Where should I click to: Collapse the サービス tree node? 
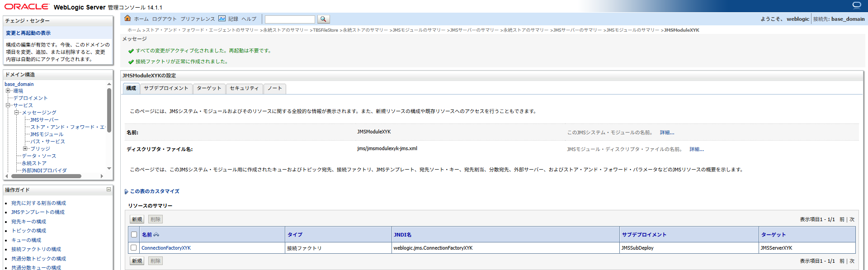pyautogui.click(x=8, y=105)
